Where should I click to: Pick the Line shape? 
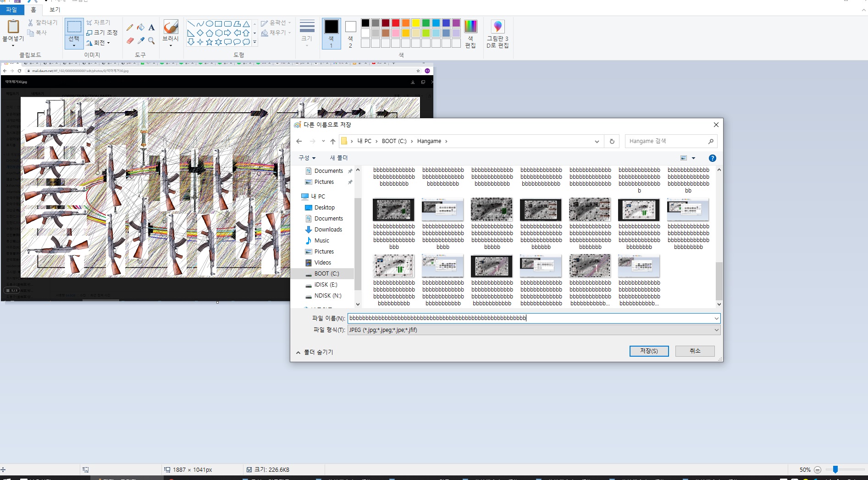pos(191,24)
